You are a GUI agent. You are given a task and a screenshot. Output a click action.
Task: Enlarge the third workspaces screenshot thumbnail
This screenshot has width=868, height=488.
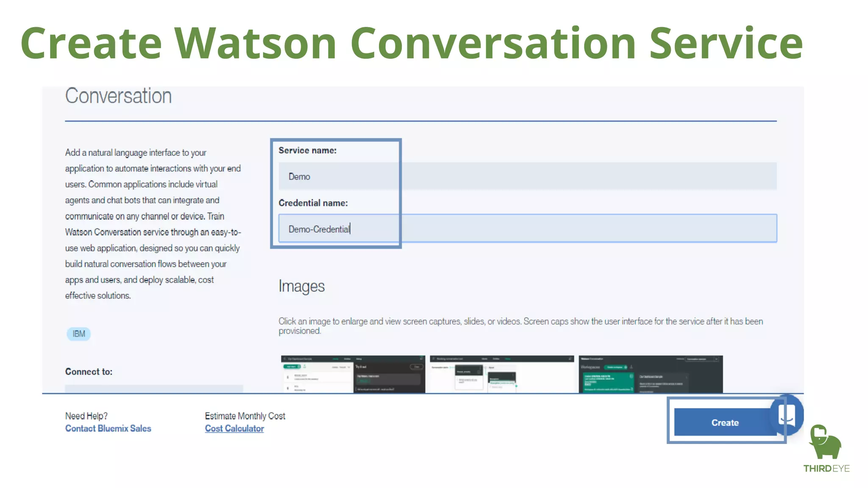pyautogui.click(x=651, y=374)
